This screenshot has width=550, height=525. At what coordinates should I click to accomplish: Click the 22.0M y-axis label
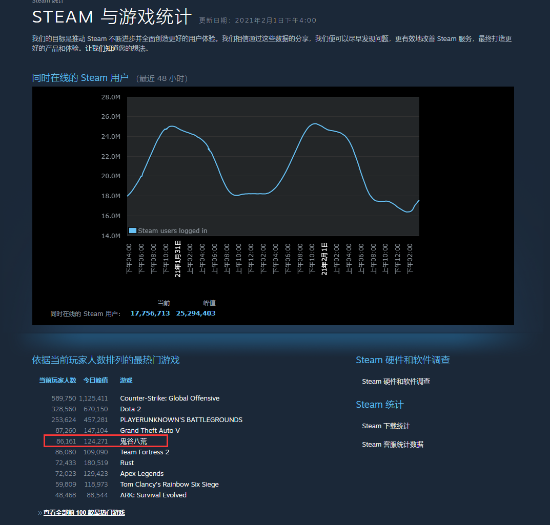pyautogui.click(x=111, y=156)
